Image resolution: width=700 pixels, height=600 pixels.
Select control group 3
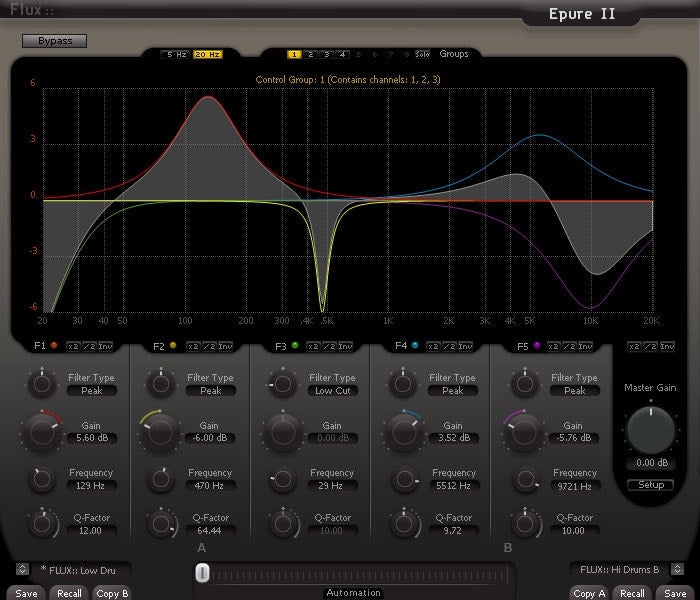pyautogui.click(x=326, y=54)
